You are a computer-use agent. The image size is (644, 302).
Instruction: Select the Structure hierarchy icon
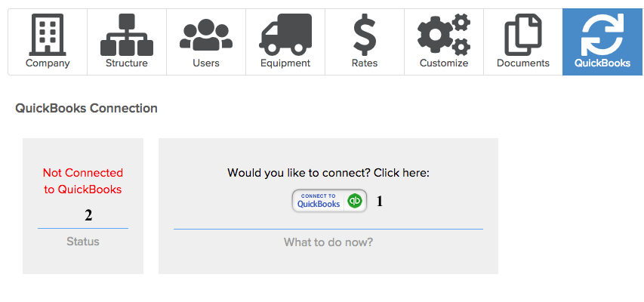click(127, 35)
